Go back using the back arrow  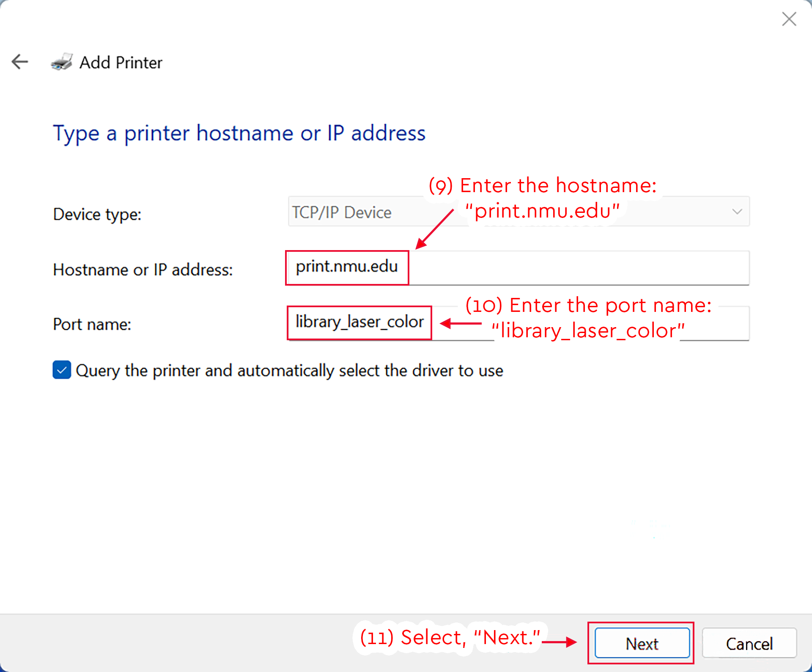(x=20, y=62)
